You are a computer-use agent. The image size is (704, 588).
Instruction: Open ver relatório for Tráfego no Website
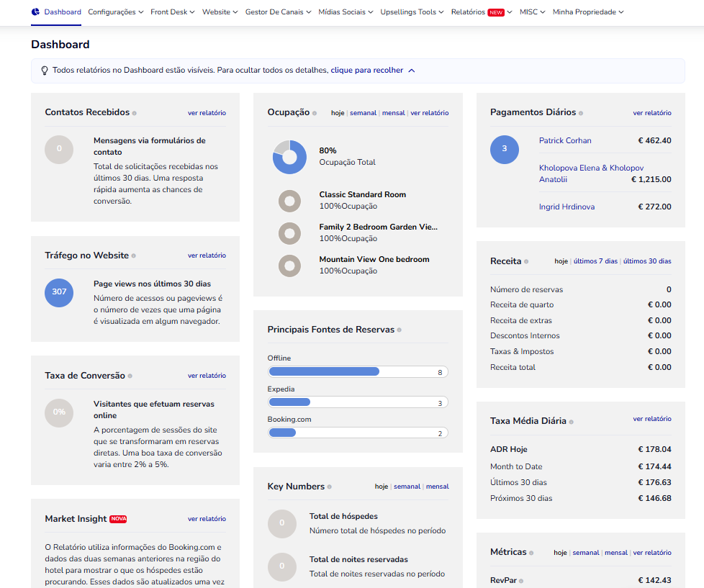[207, 255]
